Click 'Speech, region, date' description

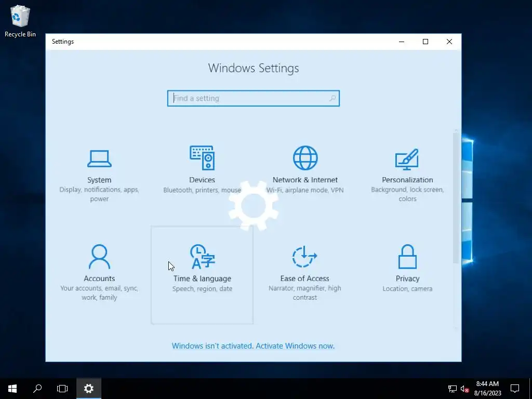[x=202, y=289]
